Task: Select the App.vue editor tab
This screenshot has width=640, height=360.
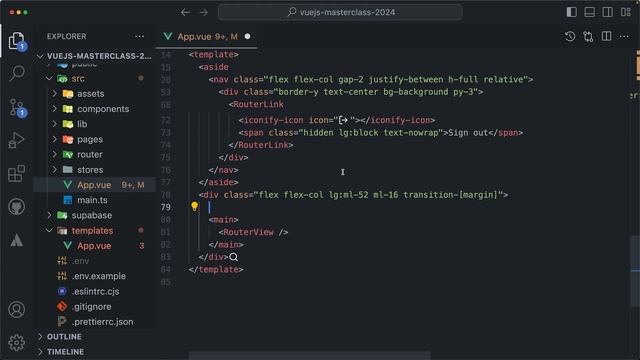Action: point(207,37)
